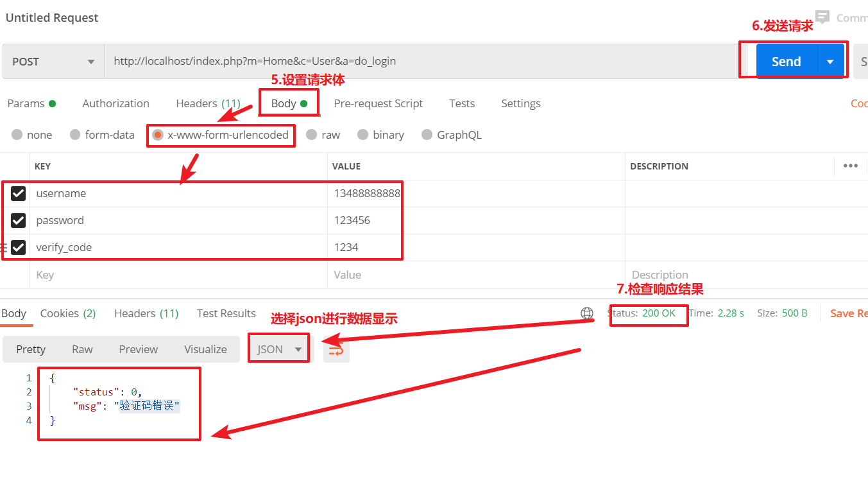Pick the raw body type radio
Screen dimensions: 868x486
(x=312, y=135)
